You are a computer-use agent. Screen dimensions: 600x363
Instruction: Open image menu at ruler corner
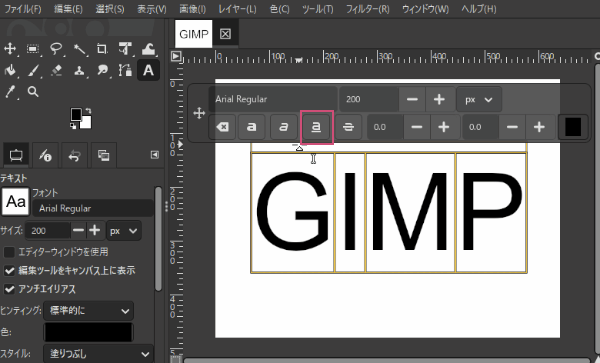pos(176,56)
